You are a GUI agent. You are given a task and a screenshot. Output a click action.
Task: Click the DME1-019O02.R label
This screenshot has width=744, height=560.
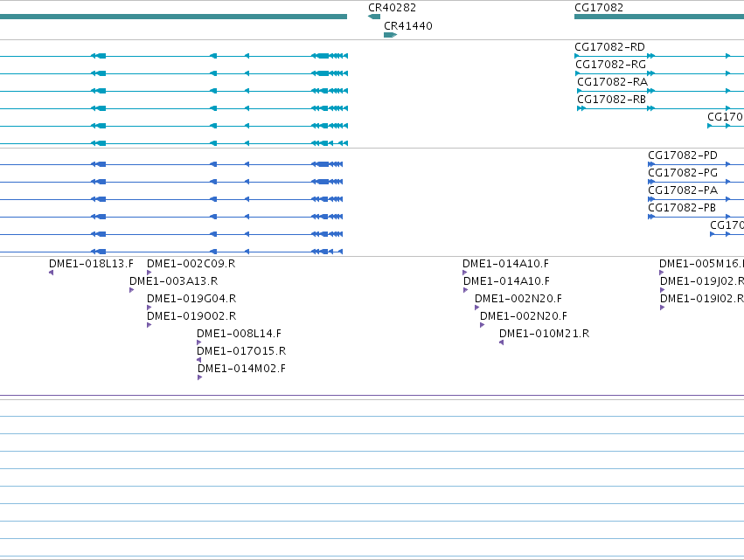pyautogui.click(x=191, y=316)
